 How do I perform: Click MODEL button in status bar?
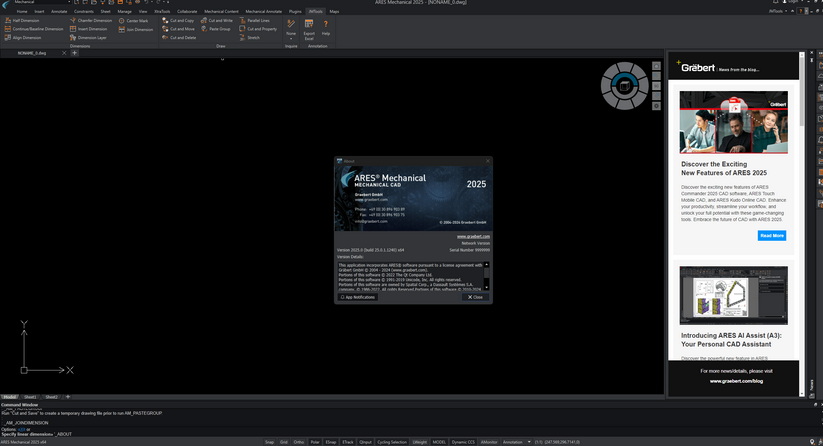tap(439, 442)
